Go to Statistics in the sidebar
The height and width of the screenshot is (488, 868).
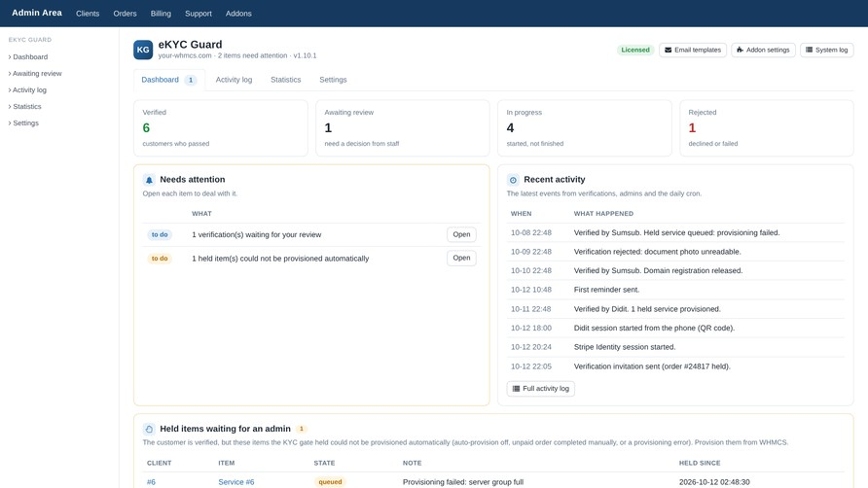(25, 107)
